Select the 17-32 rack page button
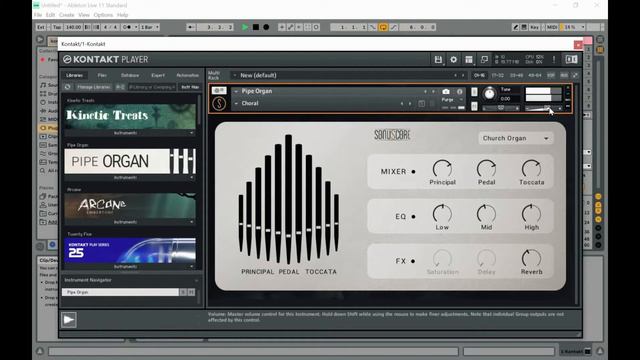 [498, 76]
